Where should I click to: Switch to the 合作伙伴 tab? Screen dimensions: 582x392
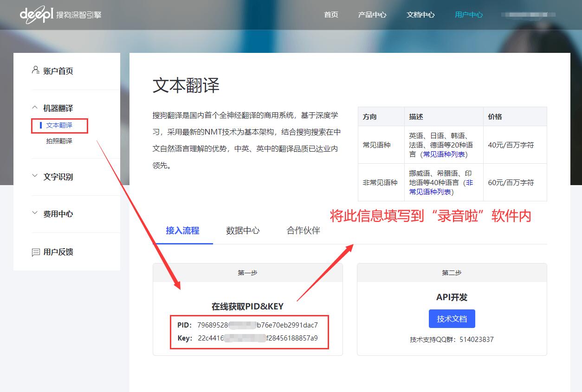pyautogui.click(x=304, y=231)
